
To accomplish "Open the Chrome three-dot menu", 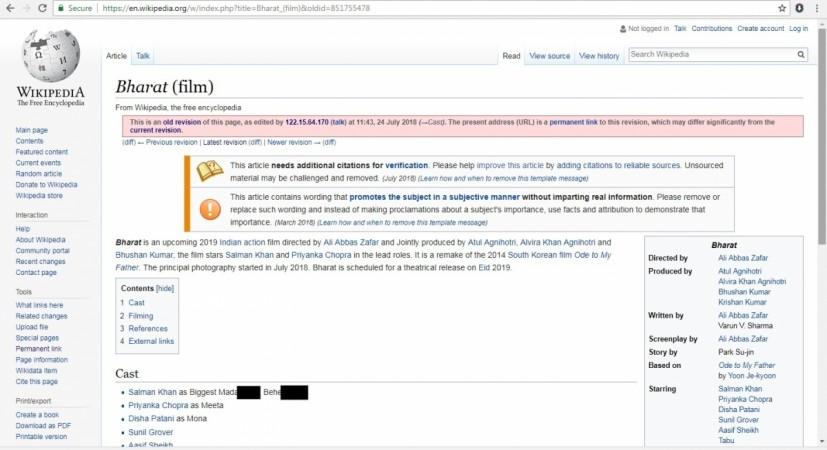I will point(816,8).
